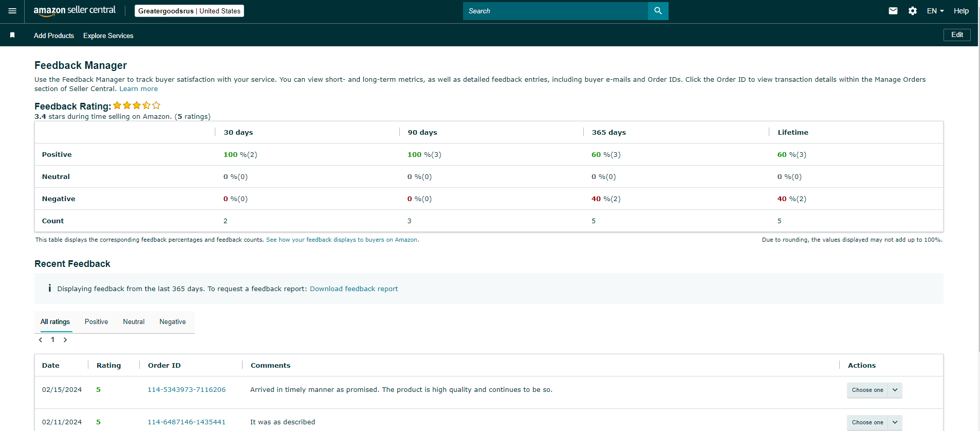Click the Feedback Manager heading

pos(81,65)
